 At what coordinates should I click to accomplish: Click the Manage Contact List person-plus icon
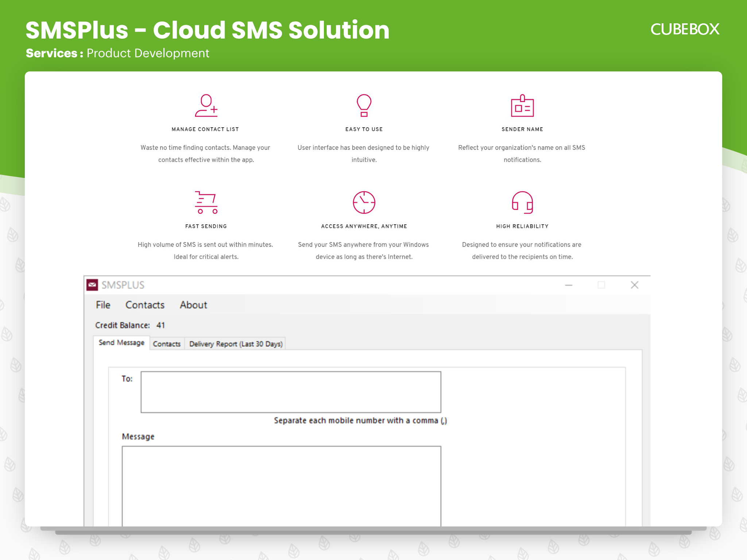coord(206,106)
